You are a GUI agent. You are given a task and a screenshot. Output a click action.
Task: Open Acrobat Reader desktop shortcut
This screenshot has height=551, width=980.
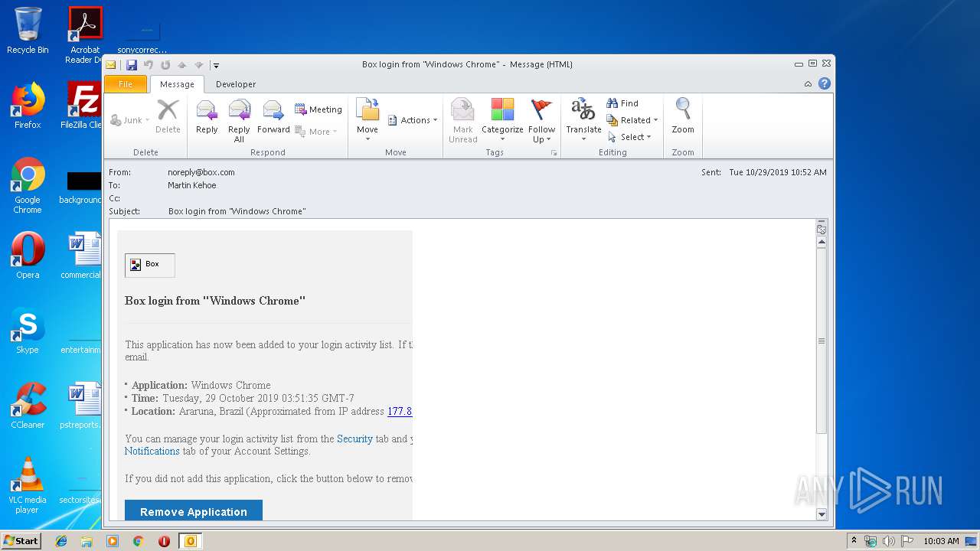pos(85,35)
